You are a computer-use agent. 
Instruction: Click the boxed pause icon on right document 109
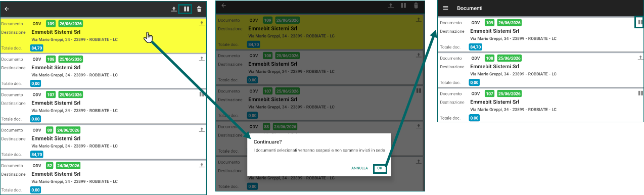pyautogui.click(x=640, y=22)
